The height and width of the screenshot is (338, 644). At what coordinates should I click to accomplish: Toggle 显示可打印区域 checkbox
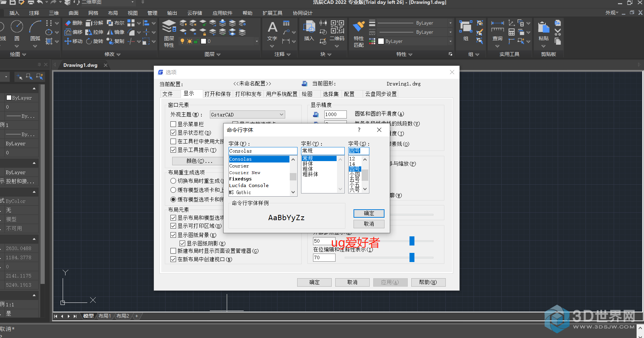[173, 226]
